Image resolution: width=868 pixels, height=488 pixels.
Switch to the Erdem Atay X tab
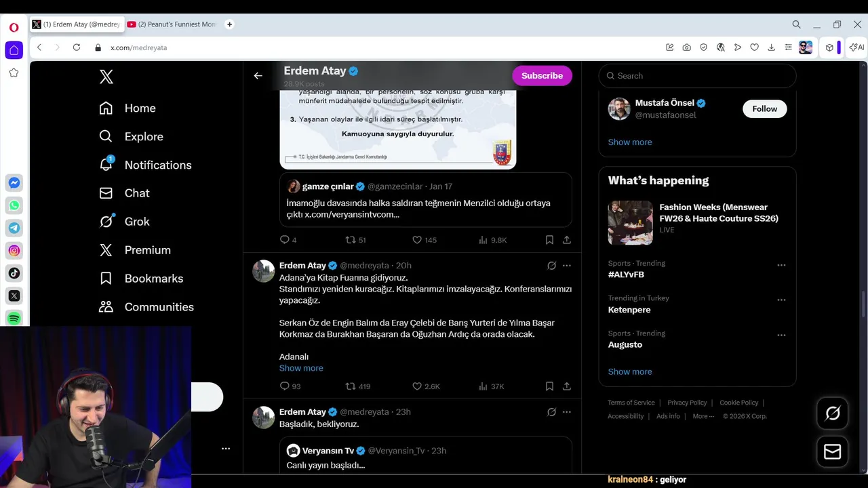tap(76, 24)
